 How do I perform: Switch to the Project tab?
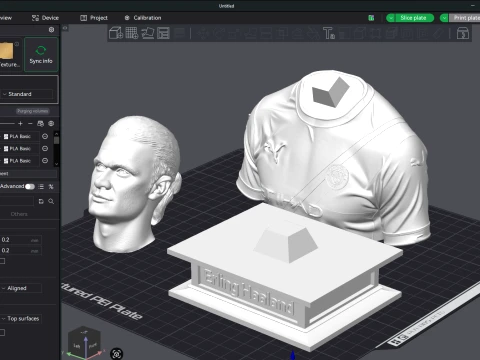tap(94, 18)
